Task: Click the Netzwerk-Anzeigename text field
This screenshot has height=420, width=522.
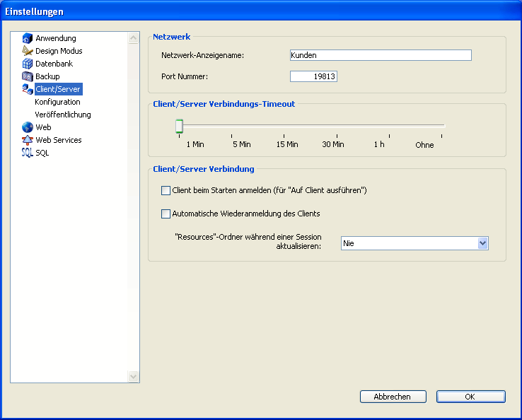Action: tap(381, 55)
